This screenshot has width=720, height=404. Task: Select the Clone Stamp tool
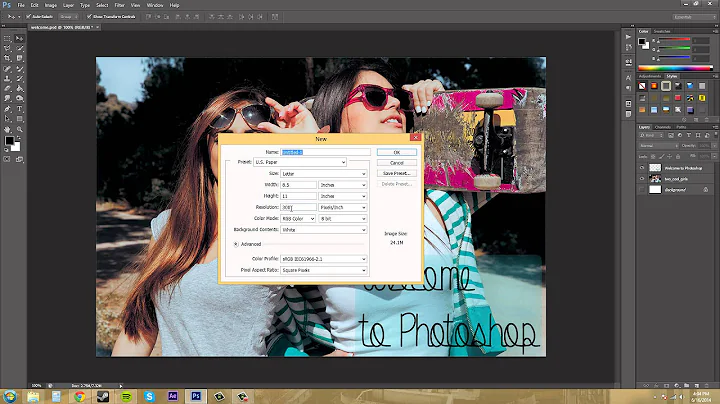[7, 79]
